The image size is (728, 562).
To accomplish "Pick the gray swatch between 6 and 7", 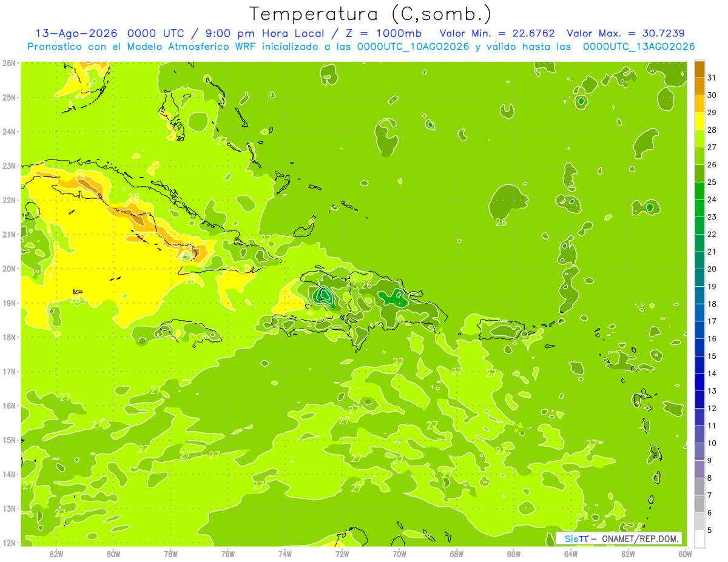I will pos(699,504).
